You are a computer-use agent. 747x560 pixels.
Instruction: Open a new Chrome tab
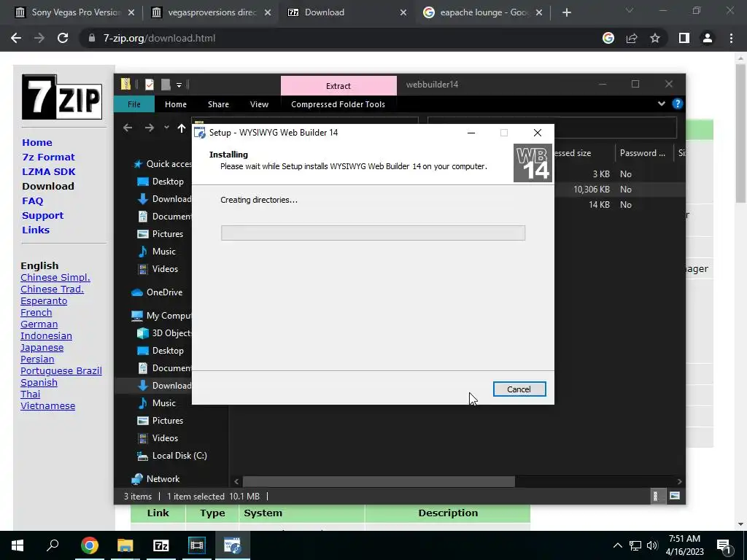pyautogui.click(x=566, y=12)
